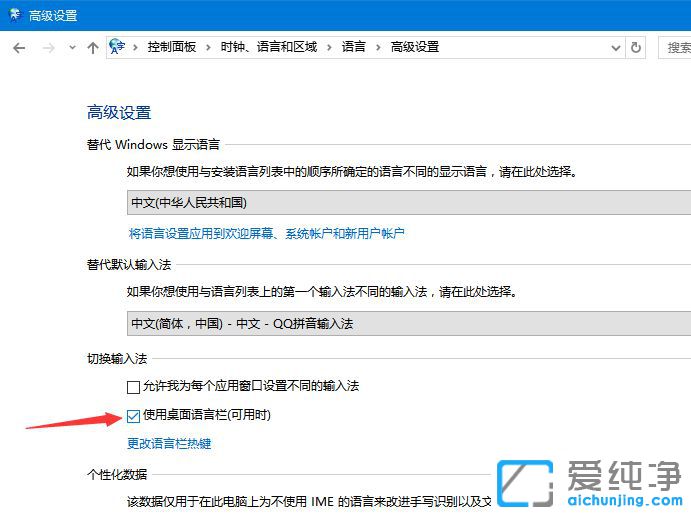This screenshot has width=691, height=513.
Task: Open default input method dropdown QQ拼音输入法
Action: pyautogui.click(x=409, y=323)
